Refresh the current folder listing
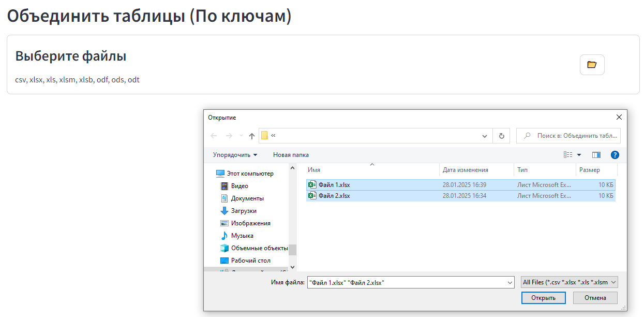The height and width of the screenshot is (317, 644). pyautogui.click(x=501, y=136)
